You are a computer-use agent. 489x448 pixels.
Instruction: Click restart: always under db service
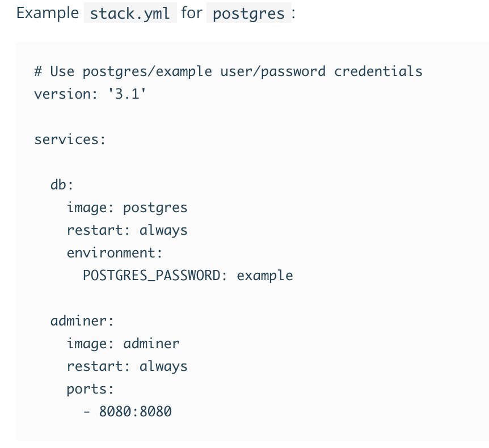(127, 230)
